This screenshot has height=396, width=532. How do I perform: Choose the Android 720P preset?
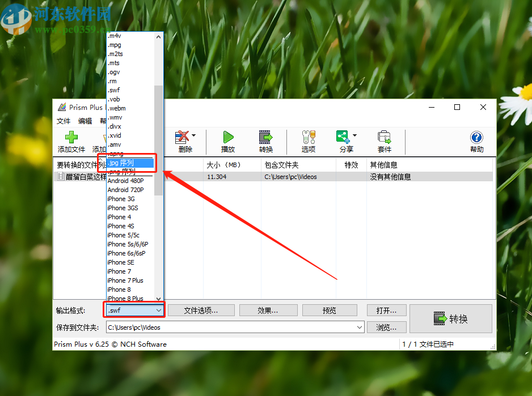[130, 190]
